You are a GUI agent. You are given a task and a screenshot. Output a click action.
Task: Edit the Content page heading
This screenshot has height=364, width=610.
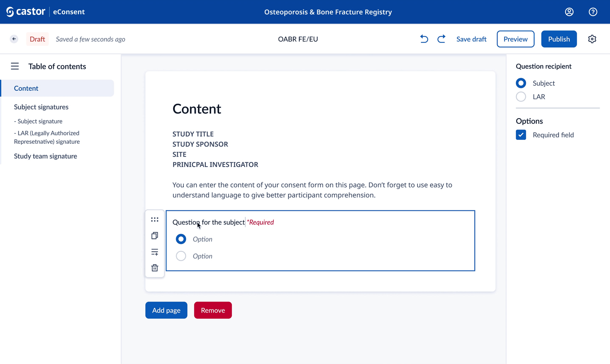point(197,109)
